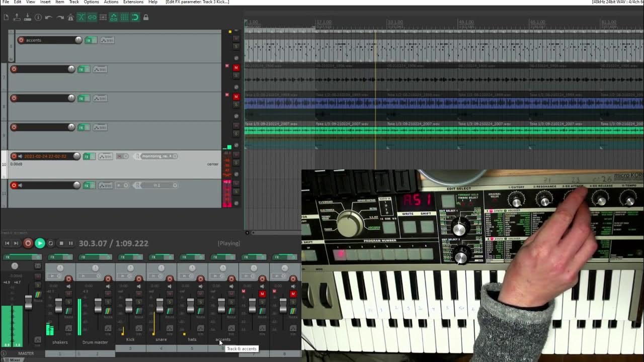Go to project start transport button

(x=7, y=243)
